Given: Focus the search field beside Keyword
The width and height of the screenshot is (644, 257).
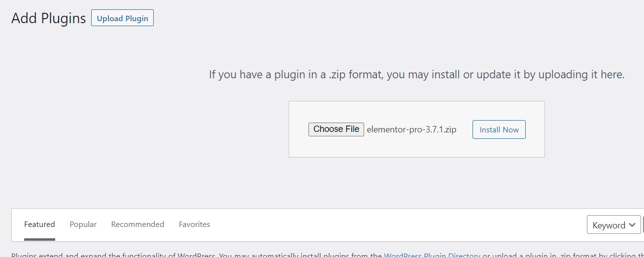Looking at the screenshot, I should click(643, 225).
